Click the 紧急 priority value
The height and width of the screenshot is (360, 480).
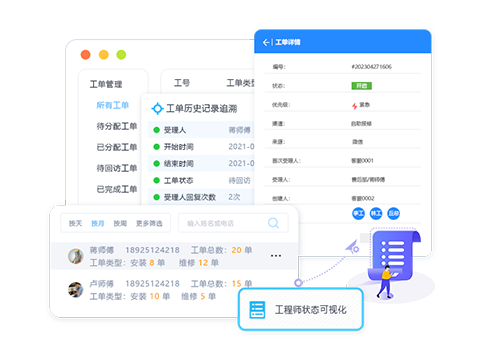tap(364, 105)
